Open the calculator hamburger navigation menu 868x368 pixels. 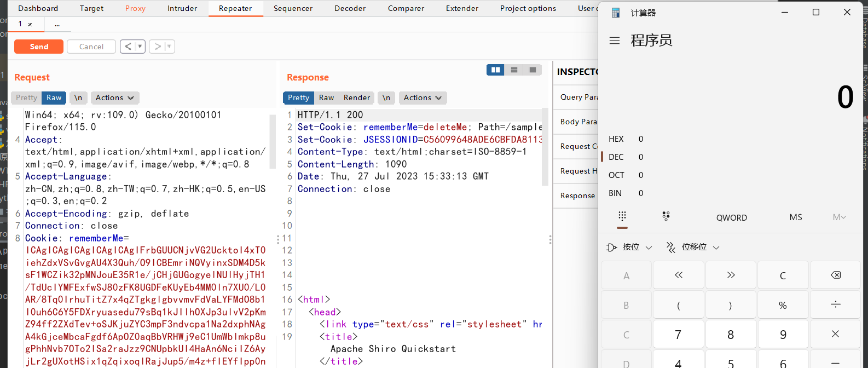(x=615, y=41)
